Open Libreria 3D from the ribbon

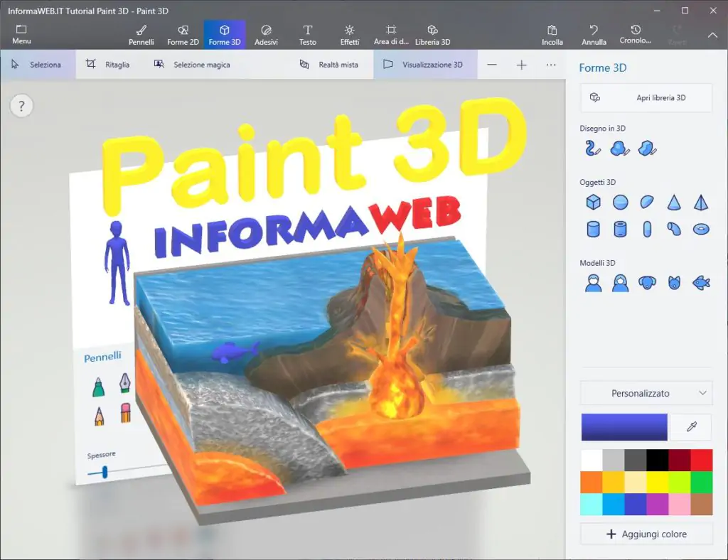433,36
